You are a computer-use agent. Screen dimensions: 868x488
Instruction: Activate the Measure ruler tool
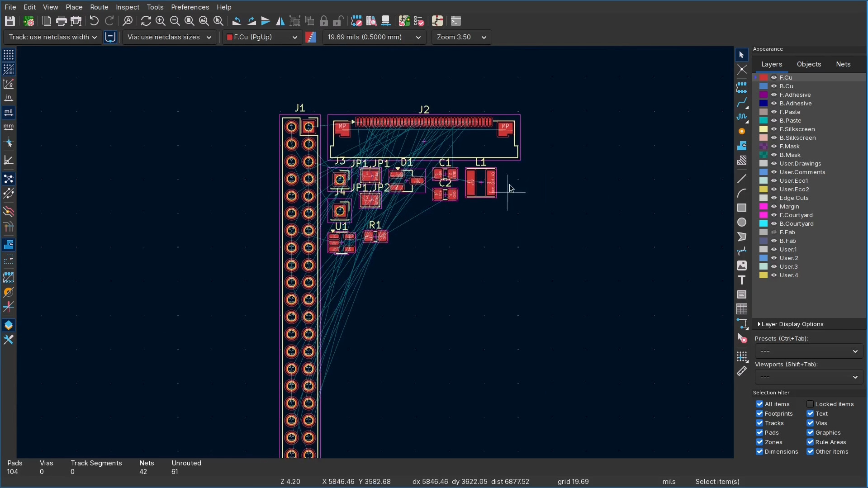click(742, 371)
